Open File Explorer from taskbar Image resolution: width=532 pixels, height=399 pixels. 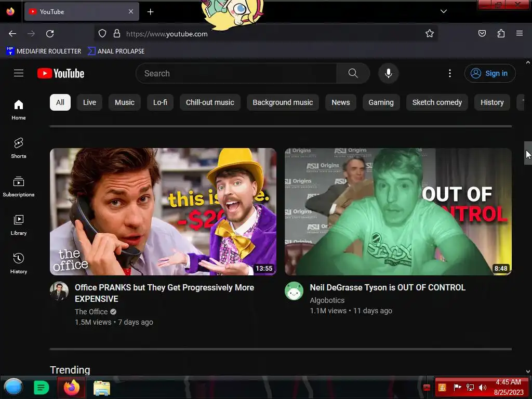(x=102, y=388)
